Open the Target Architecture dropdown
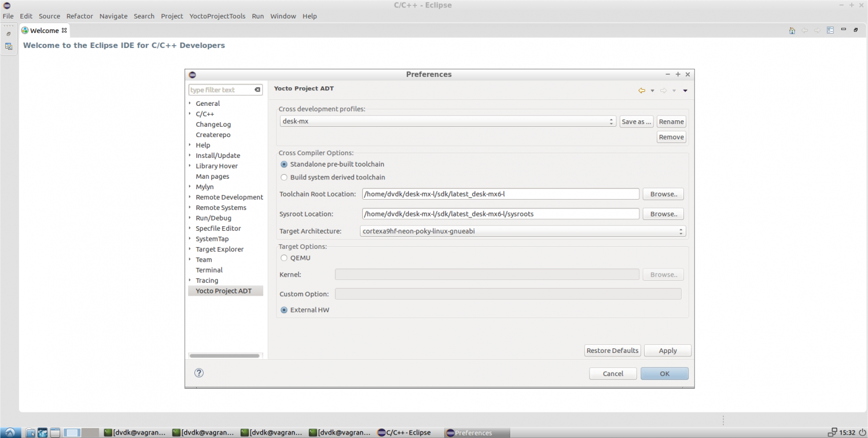Viewport: 868px width, 438px height. tap(523, 231)
